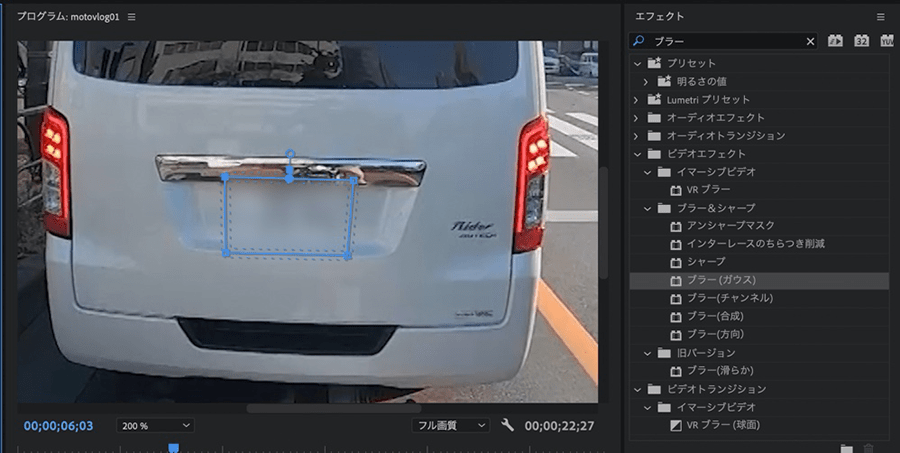Image resolution: width=900 pixels, height=453 pixels.
Task: Clear the effects search with X
Action: click(x=810, y=42)
